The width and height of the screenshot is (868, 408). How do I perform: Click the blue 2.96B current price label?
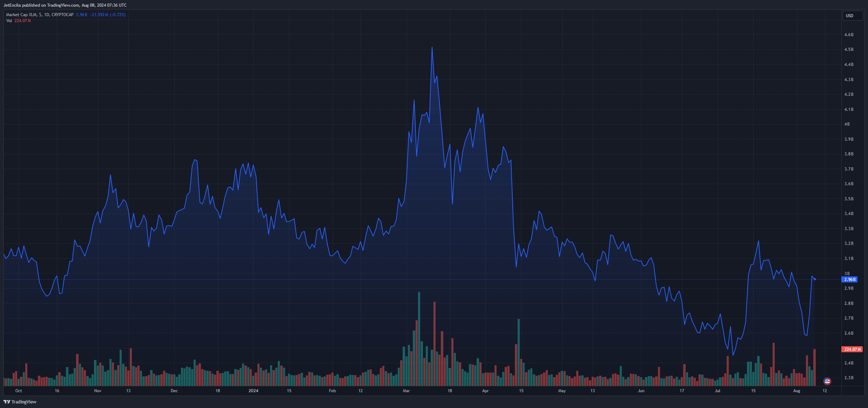(x=849, y=280)
